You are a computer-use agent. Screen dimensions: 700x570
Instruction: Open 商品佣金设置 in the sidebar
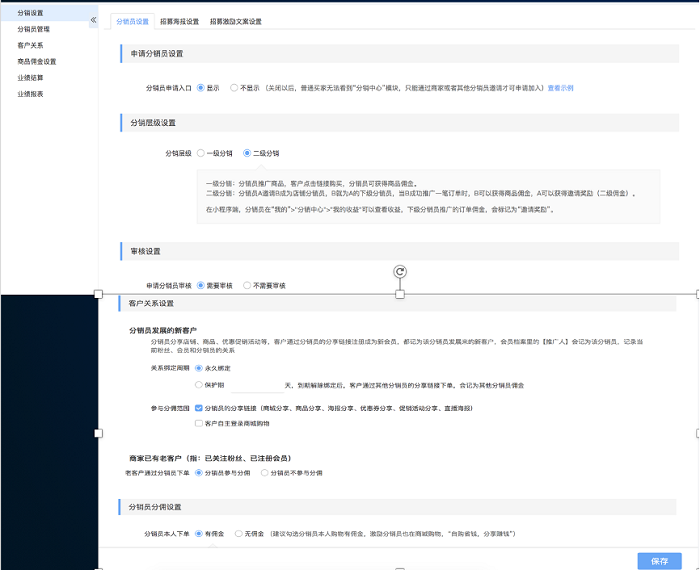(37, 62)
